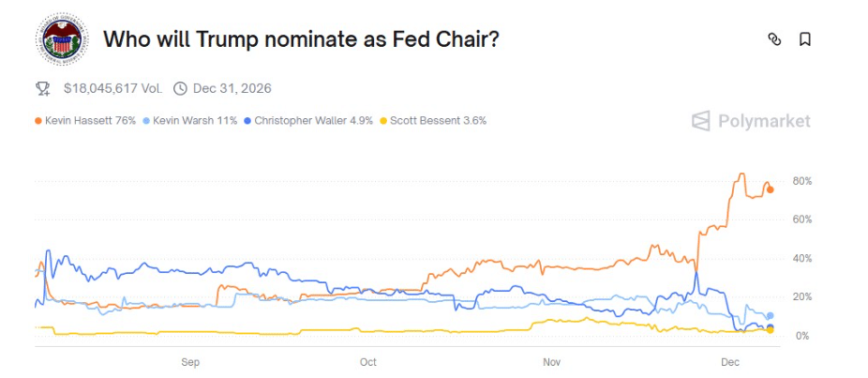The height and width of the screenshot is (378, 868).
Task: Click the Federal Reserve seal thumbnail
Action: point(62,39)
